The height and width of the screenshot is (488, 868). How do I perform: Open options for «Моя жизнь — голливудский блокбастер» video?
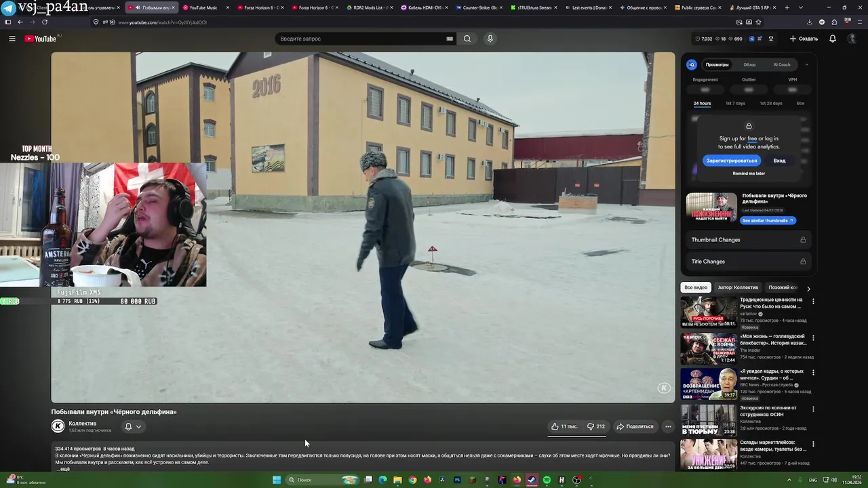pyautogui.click(x=813, y=338)
